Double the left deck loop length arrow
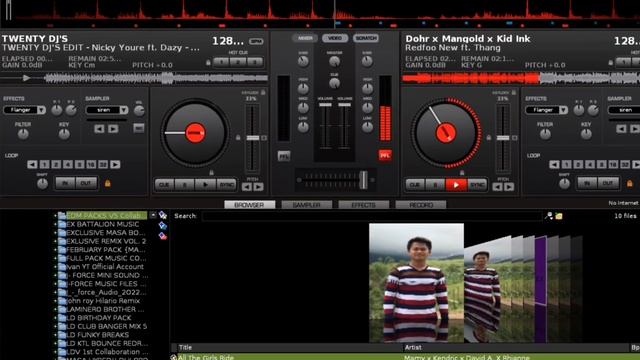This screenshot has height=360, width=640. click(x=115, y=164)
